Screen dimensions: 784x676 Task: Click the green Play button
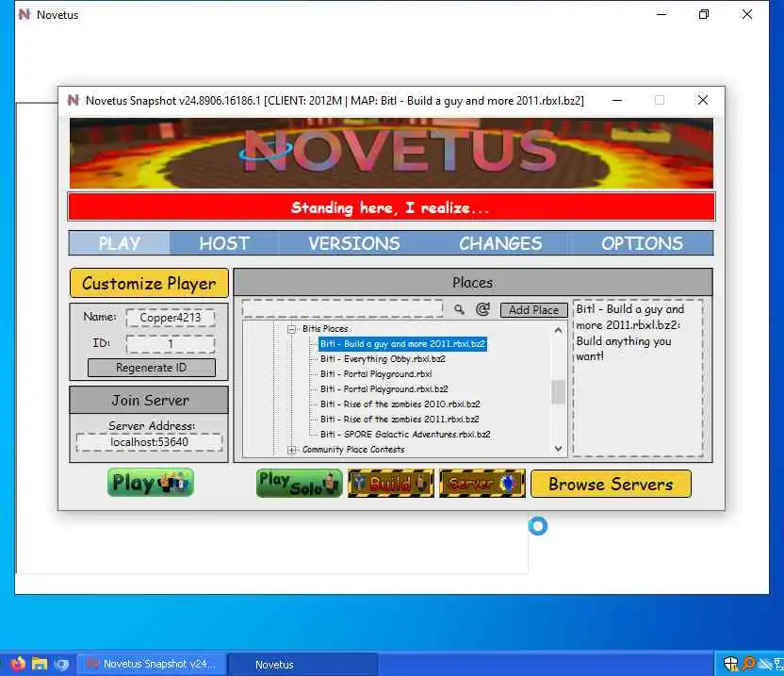151,483
